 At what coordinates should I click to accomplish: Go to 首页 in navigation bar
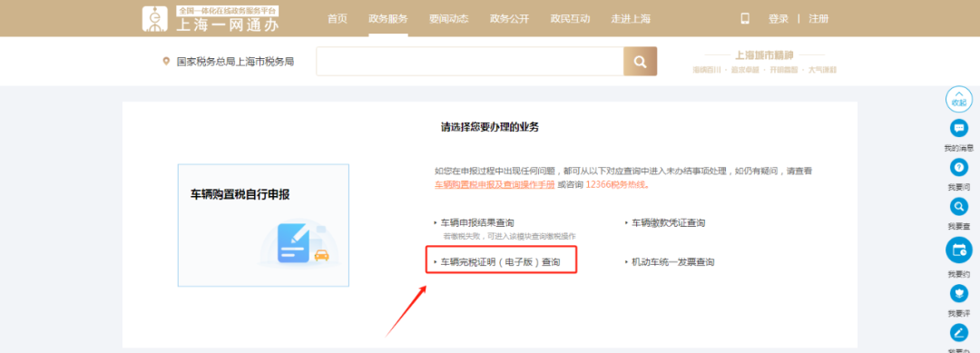338,19
